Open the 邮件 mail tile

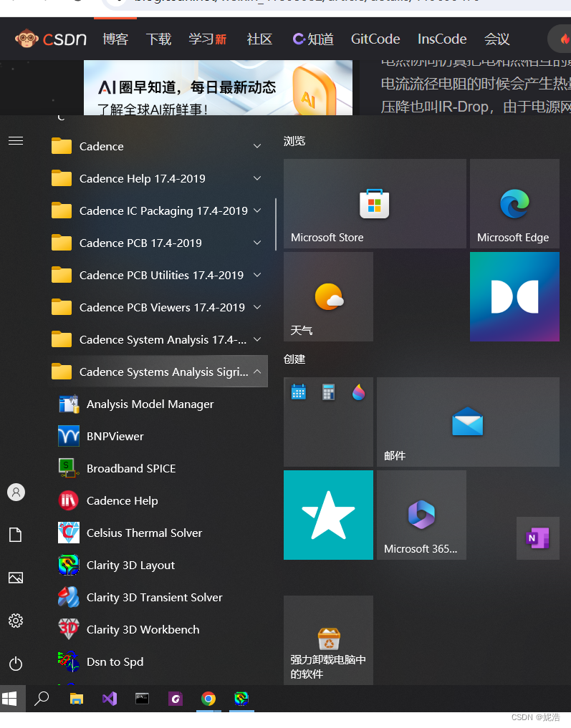click(468, 422)
